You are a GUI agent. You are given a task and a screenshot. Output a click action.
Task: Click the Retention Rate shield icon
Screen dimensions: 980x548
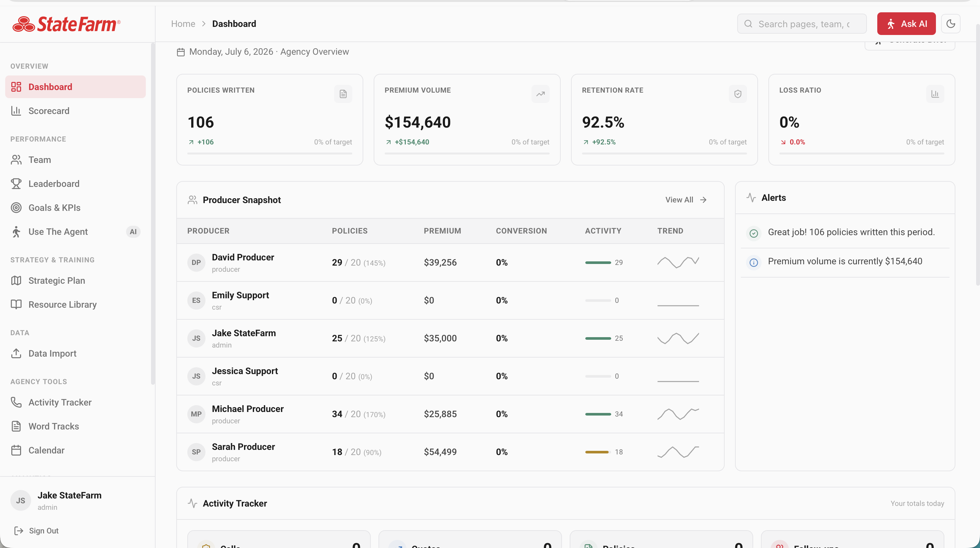point(738,94)
